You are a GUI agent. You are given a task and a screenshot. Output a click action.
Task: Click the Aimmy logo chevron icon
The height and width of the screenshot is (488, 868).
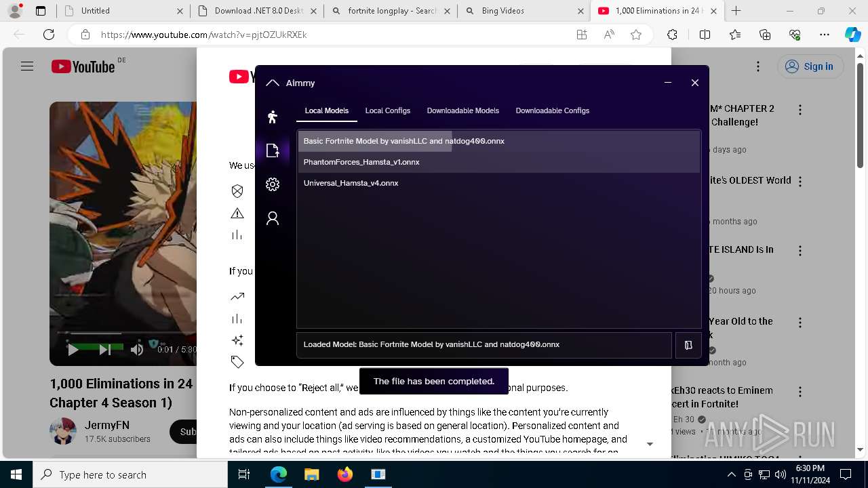273,83
